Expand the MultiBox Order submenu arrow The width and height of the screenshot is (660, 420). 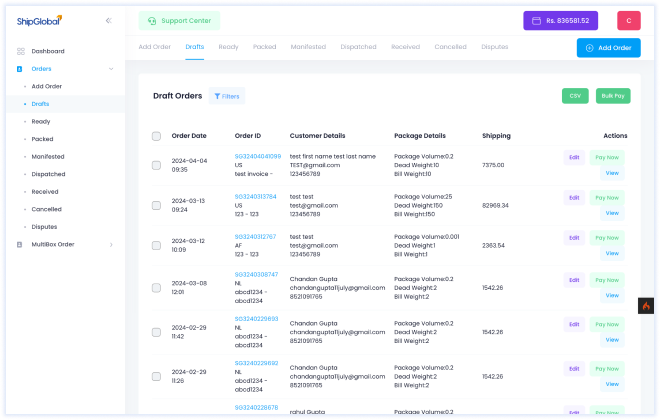[x=110, y=244]
